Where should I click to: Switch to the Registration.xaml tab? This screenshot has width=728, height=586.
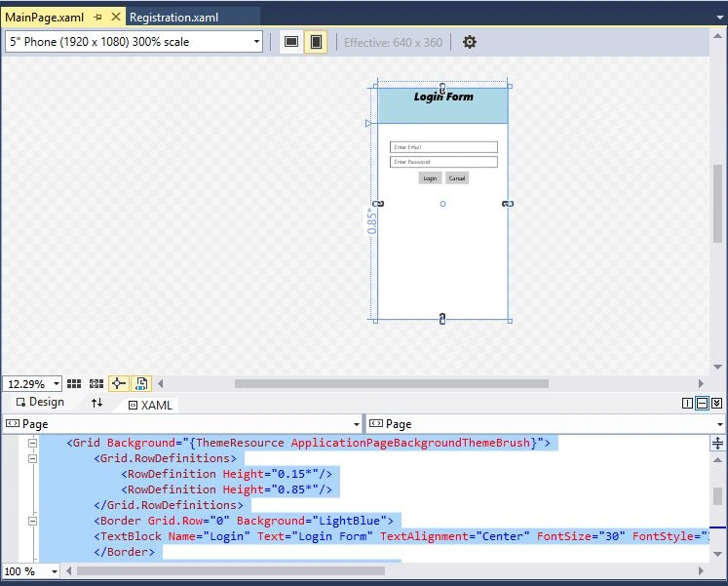[173, 18]
